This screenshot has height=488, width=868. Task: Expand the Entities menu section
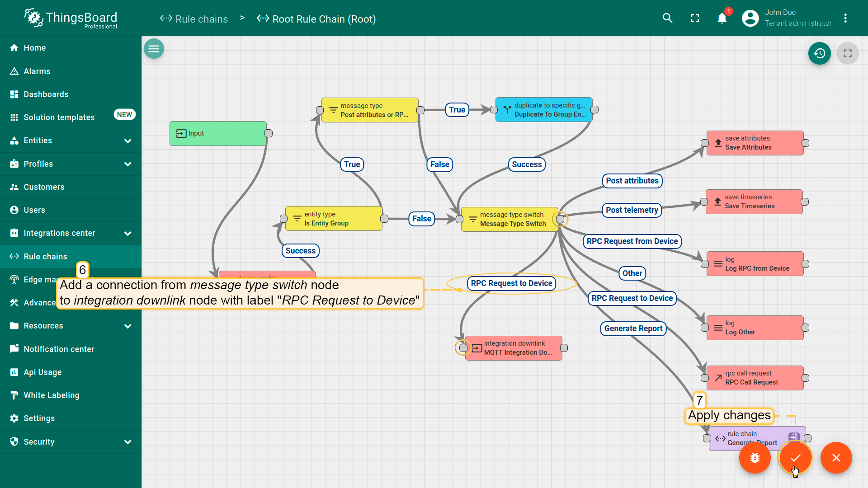(x=128, y=141)
